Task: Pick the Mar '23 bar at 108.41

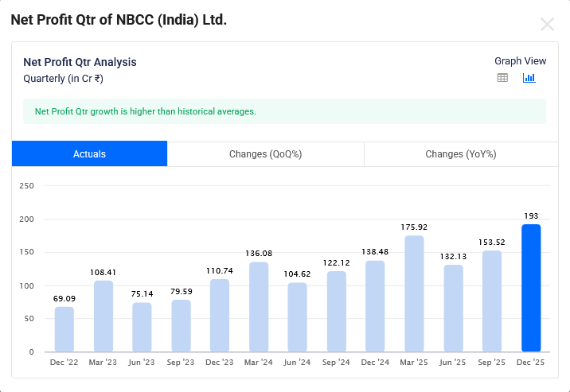Action: 103,316
